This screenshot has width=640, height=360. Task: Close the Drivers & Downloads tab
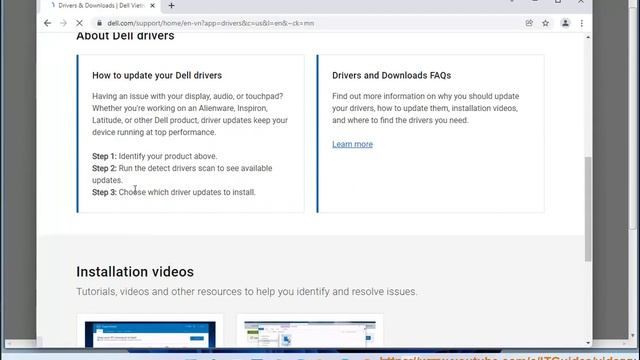point(153,6)
